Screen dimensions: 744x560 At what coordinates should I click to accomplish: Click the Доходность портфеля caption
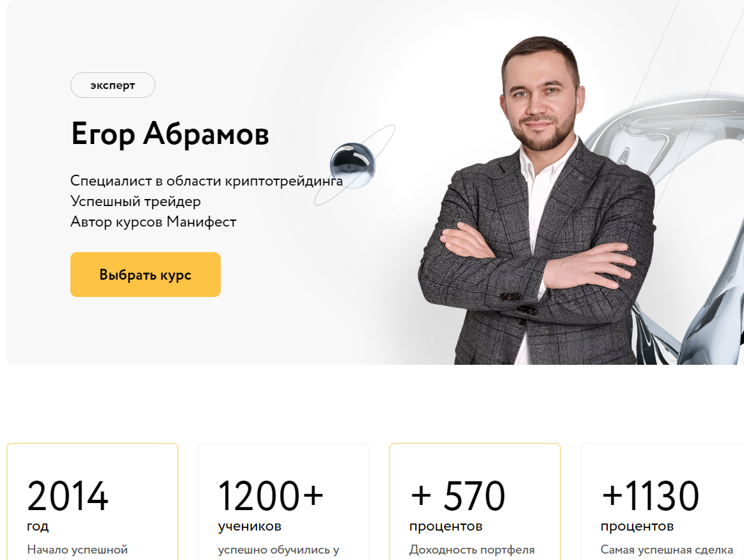pos(471,550)
